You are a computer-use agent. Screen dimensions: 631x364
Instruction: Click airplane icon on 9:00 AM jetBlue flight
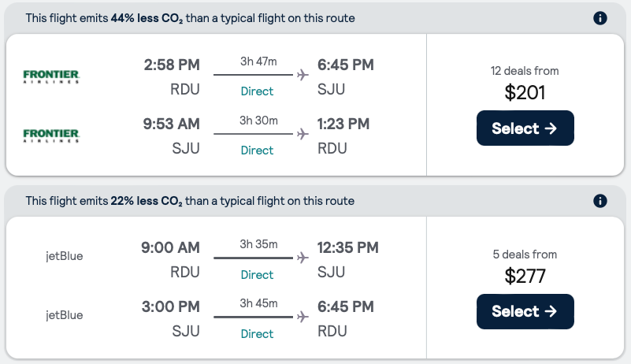point(302,258)
